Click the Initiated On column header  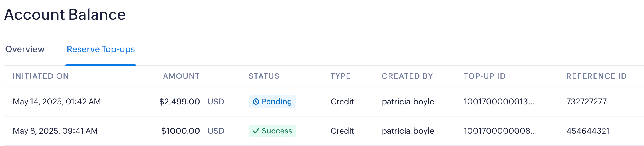(x=41, y=76)
